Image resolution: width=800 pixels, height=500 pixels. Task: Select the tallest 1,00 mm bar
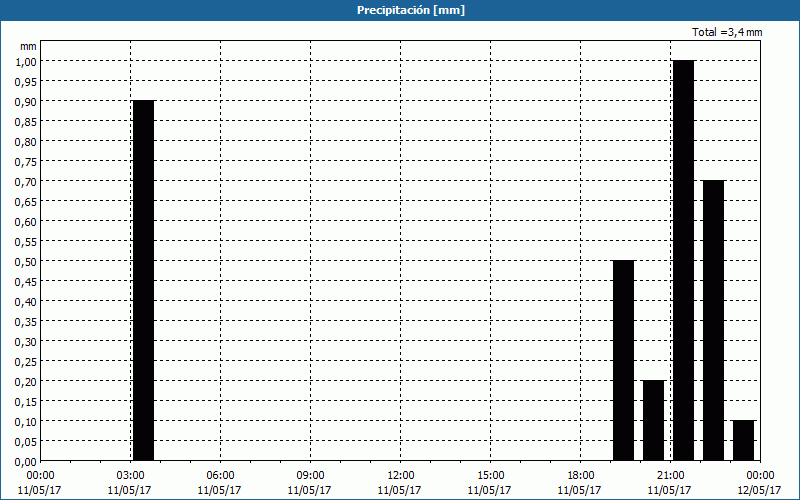pyautogui.click(x=684, y=261)
